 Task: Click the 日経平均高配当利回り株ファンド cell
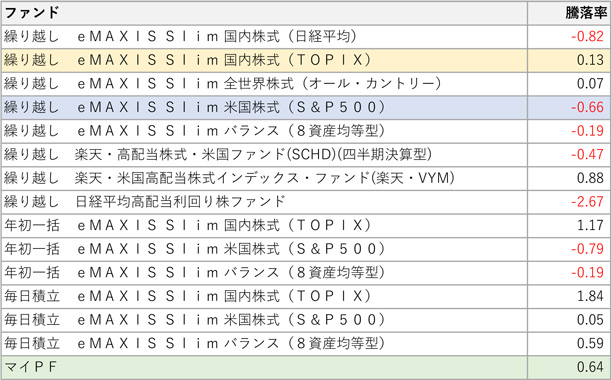pyautogui.click(x=264, y=202)
